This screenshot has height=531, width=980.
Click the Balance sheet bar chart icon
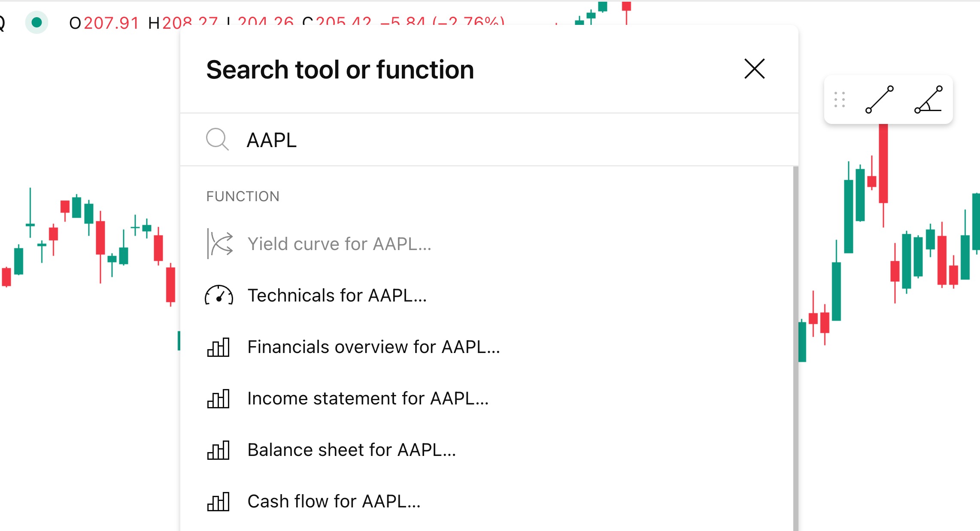tap(218, 450)
